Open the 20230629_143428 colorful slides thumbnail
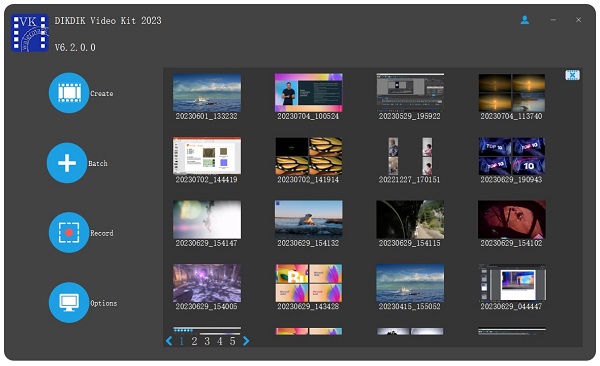Viewport: 600px width, 366px height. pos(308,283)
